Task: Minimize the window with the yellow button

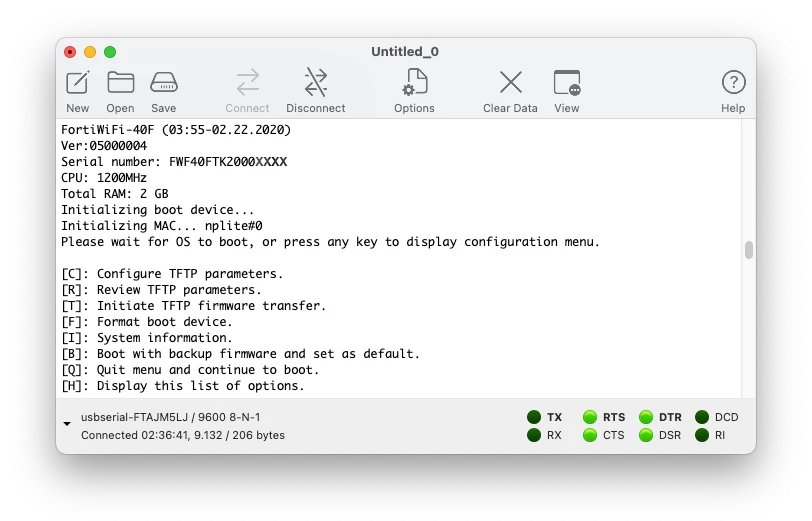Action: (x=90, y=52)
